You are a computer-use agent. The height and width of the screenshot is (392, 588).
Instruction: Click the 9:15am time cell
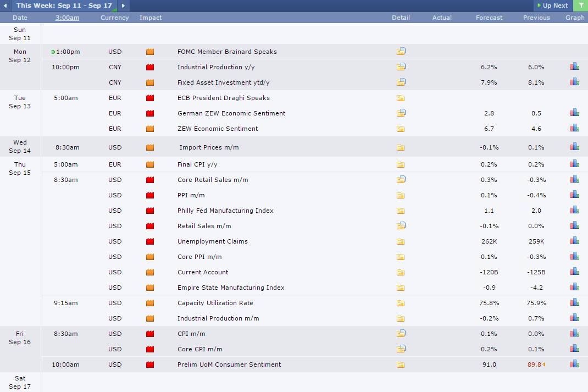click(65, 303)
